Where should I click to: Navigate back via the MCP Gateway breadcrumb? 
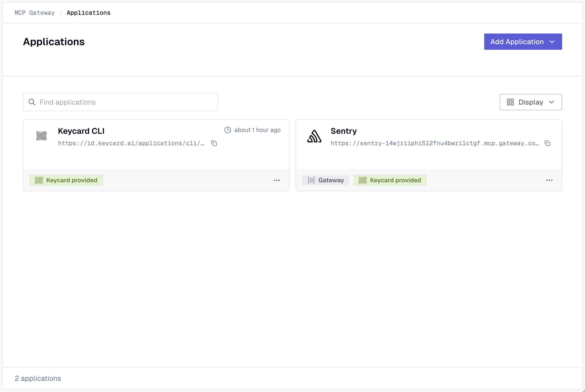(35, 12)
